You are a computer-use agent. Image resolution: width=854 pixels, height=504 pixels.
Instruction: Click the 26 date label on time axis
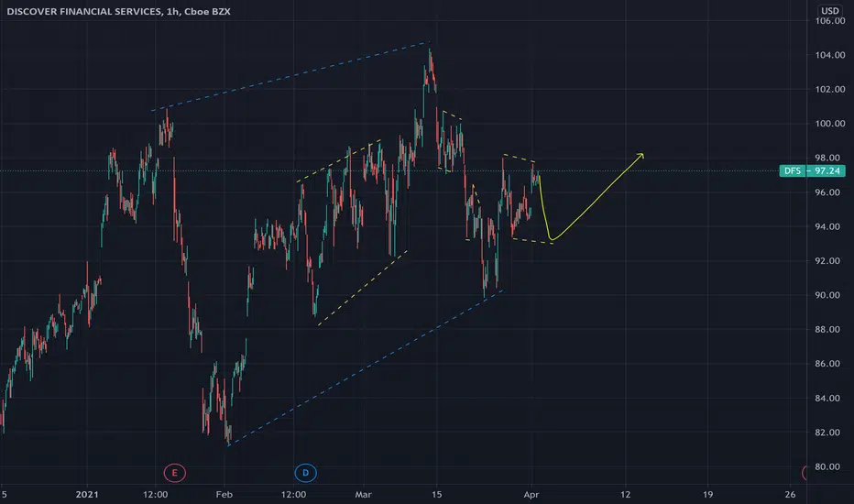(x=790, y=495)
